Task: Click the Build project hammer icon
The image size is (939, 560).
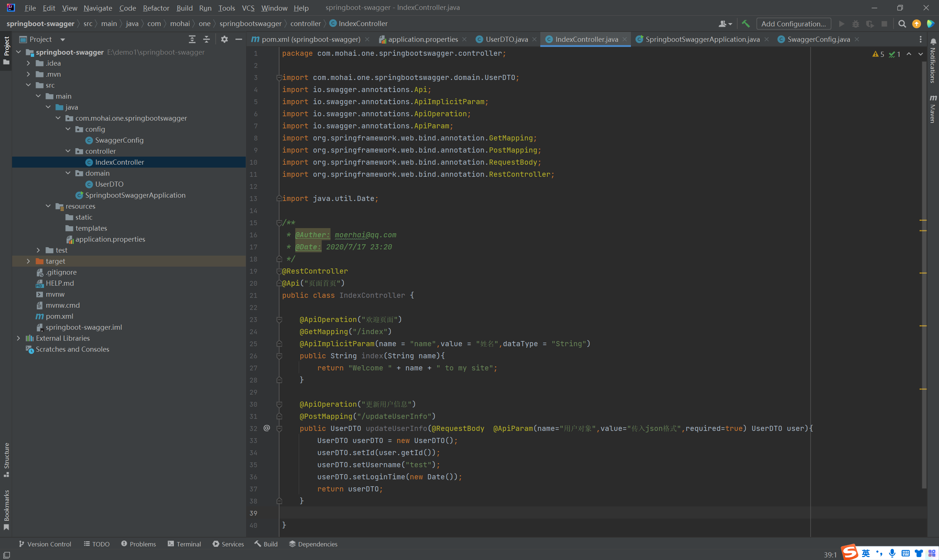Action: [x=745, y=24]
